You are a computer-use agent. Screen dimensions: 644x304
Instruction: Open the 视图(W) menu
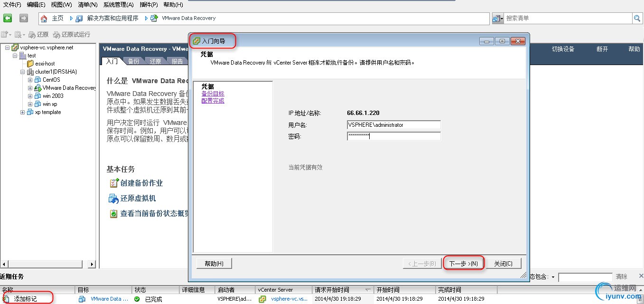tap(61, 5)
